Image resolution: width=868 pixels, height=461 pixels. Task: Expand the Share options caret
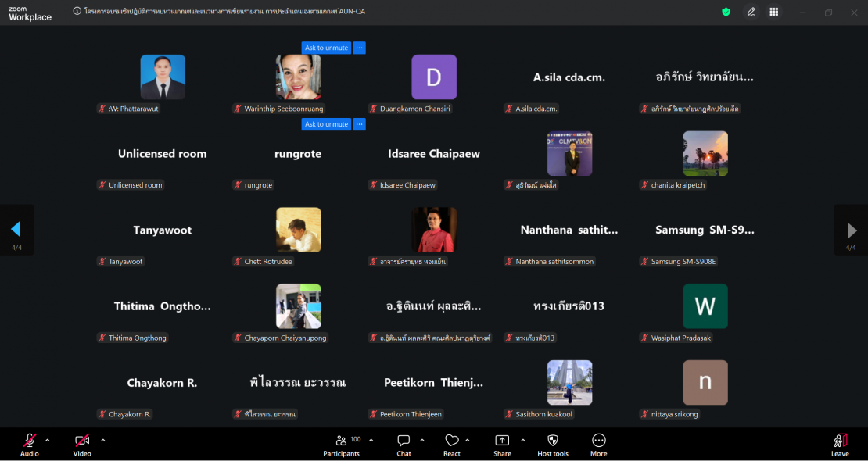[523, 440]
